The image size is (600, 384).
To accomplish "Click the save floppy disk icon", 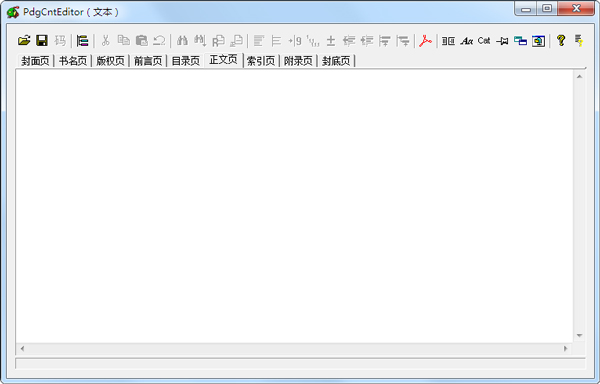I will [x=42, y=41].
